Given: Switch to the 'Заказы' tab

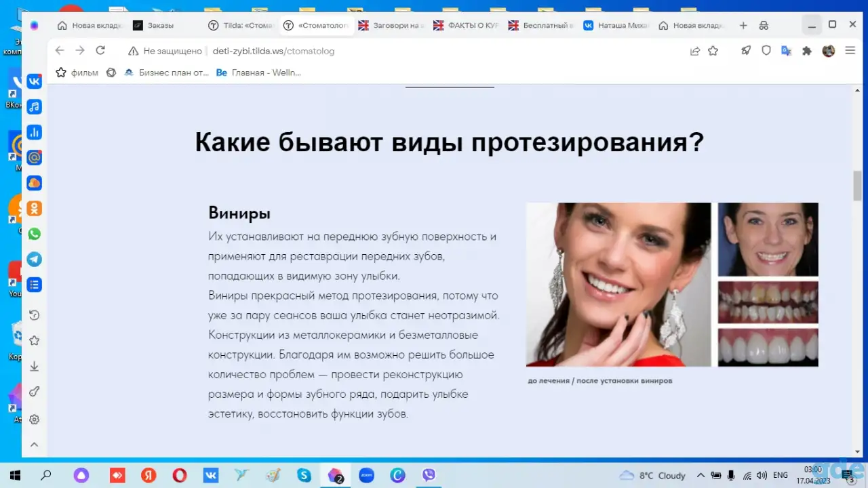Looking at the screenshot, I should click(165, 25).
